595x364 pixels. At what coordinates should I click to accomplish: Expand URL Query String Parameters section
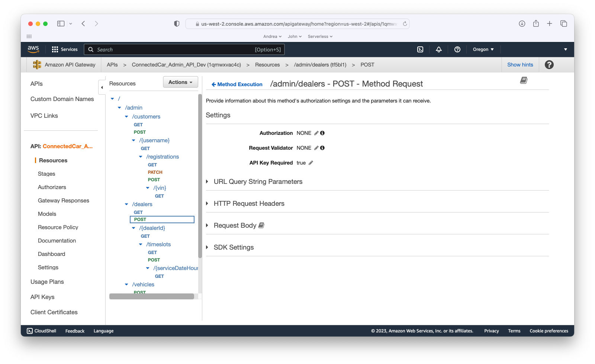(x=254, y=182)
